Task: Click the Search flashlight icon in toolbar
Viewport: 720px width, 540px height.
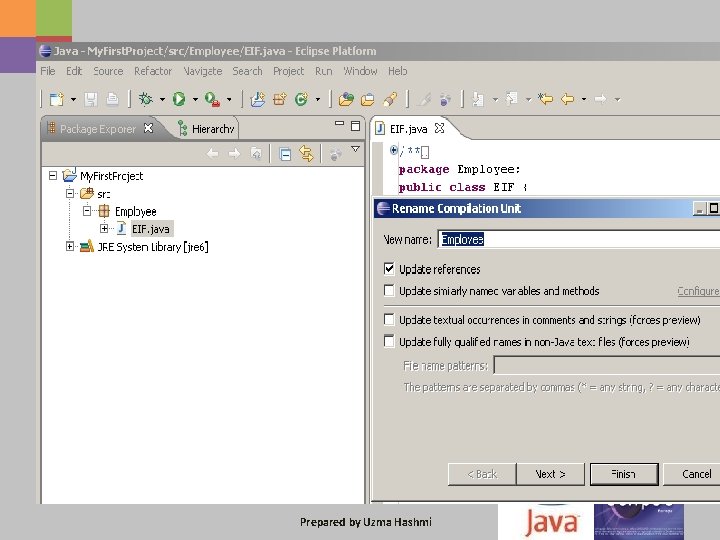Action: tap(390, 99)
